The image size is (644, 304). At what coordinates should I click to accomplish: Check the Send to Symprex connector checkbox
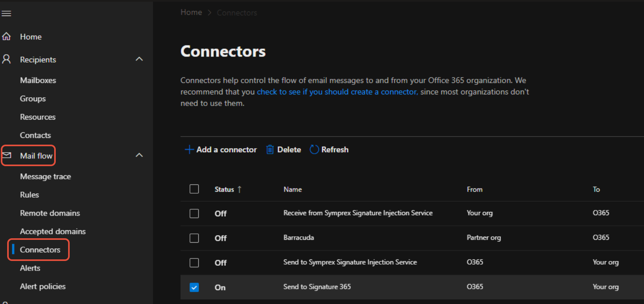click(194, 263)
